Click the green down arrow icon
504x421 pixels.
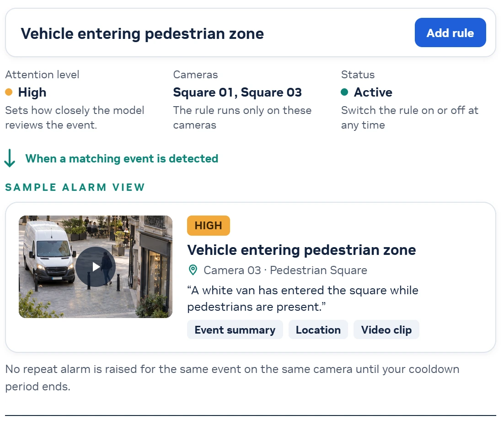tap(10, 158)
